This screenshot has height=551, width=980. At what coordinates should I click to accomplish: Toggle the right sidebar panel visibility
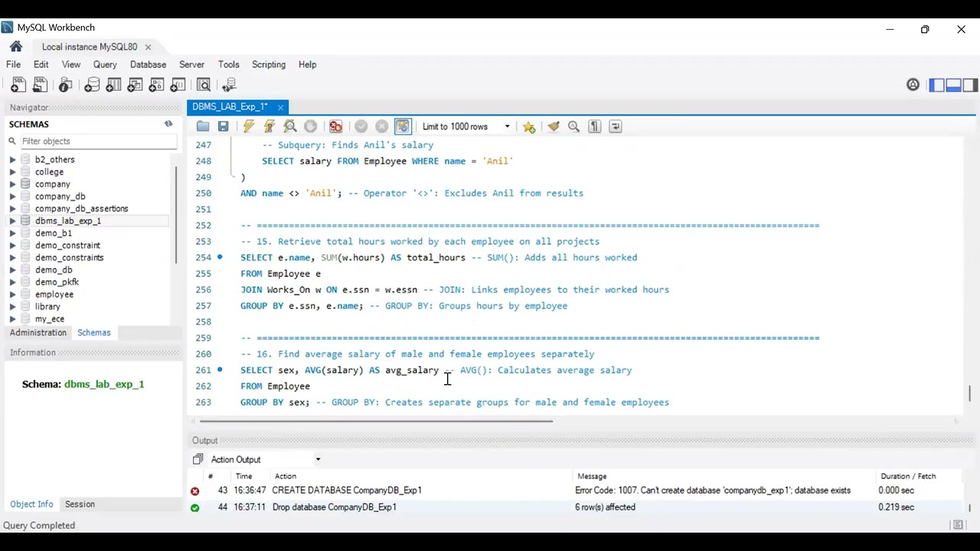971,85
